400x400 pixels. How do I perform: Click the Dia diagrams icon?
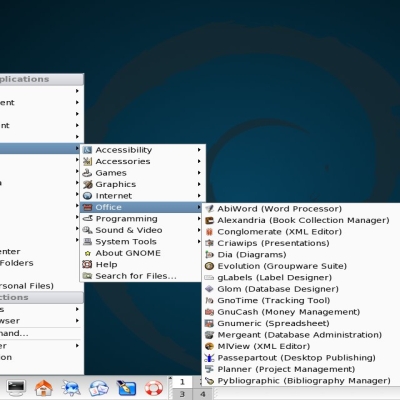click(x=209, y=255)
